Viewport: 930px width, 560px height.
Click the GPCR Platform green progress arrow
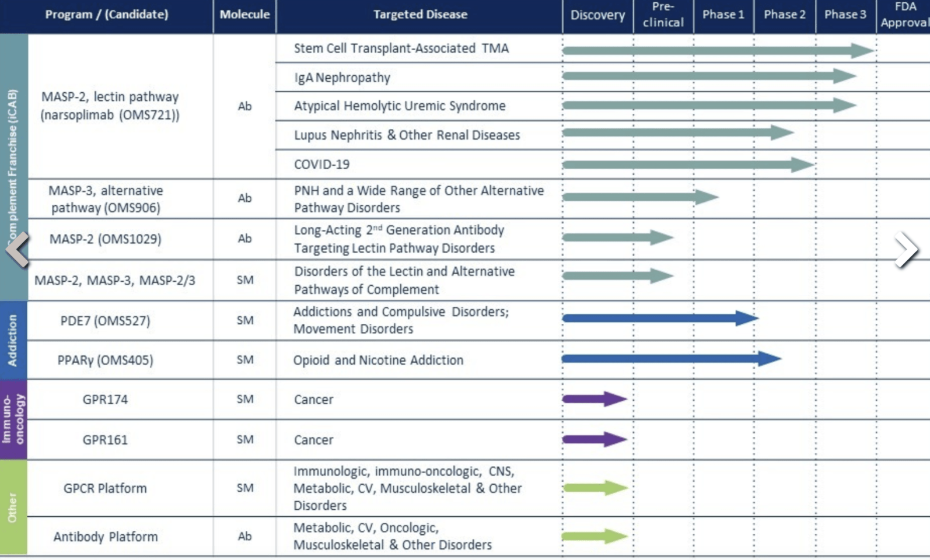[595, 488]
